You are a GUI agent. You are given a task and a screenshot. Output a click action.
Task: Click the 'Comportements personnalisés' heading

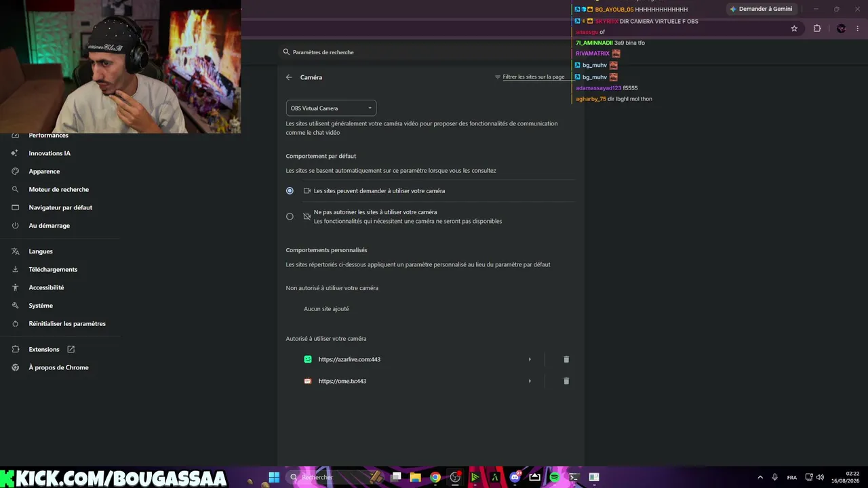326,250
